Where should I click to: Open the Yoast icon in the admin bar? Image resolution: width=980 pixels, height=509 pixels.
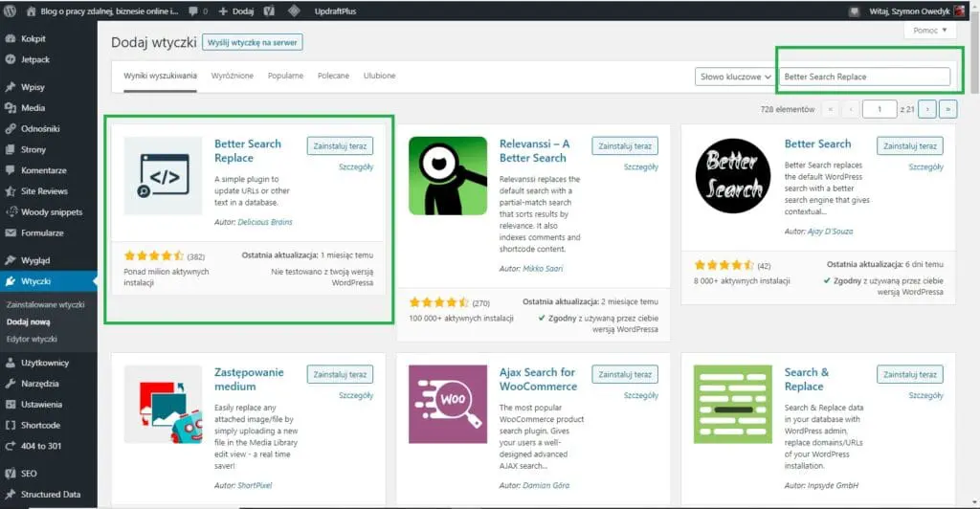click(x=269, y=11)
